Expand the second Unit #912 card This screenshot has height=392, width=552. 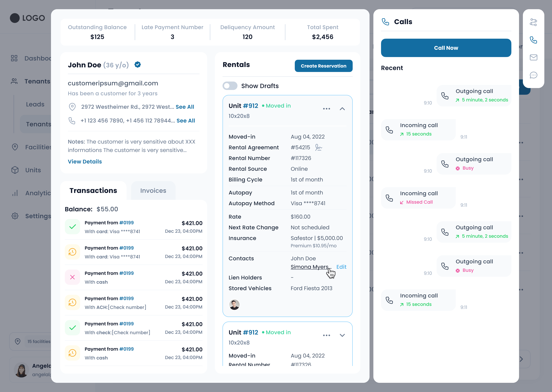coord(342,335)
